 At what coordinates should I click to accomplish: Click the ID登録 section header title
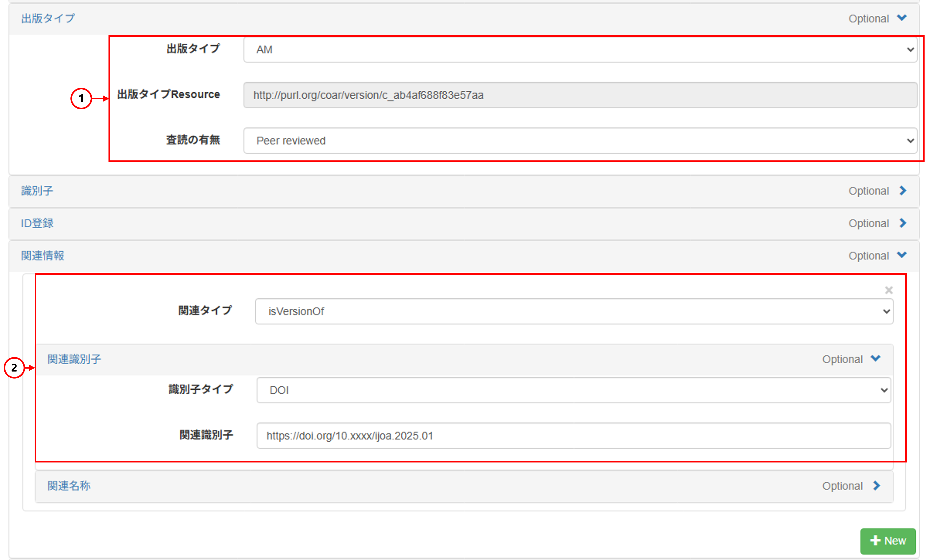point(37,223)
